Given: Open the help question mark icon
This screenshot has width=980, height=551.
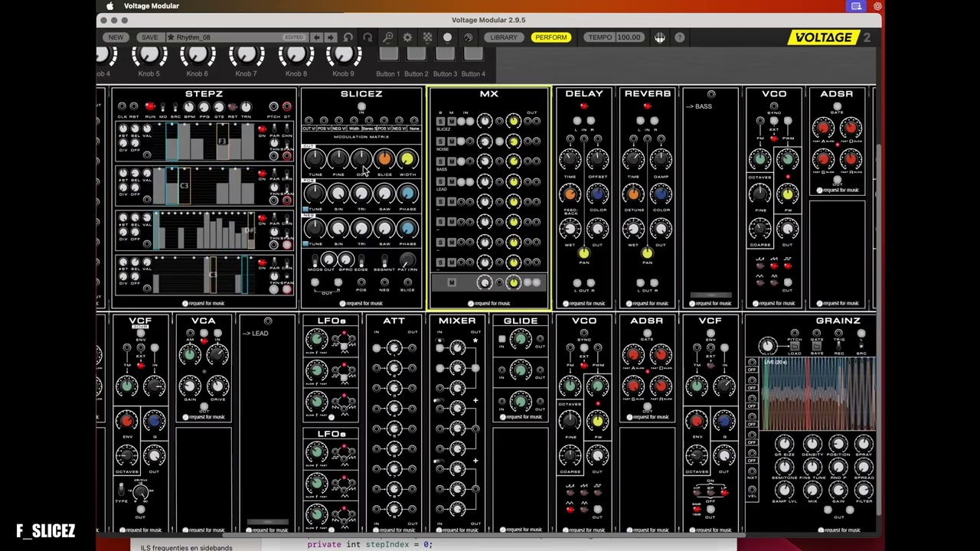Looking at the screenshot, I should tap(679, 37).
